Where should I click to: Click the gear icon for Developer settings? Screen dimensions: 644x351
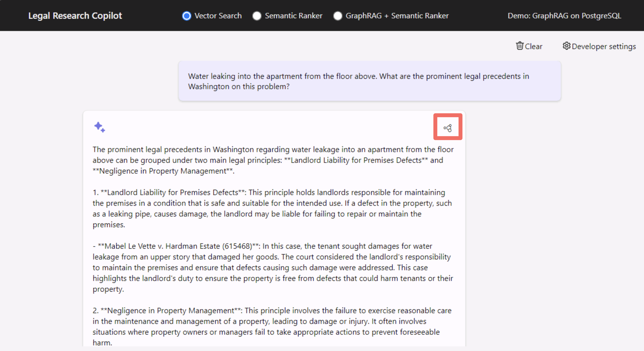click(x=566, y=46)
